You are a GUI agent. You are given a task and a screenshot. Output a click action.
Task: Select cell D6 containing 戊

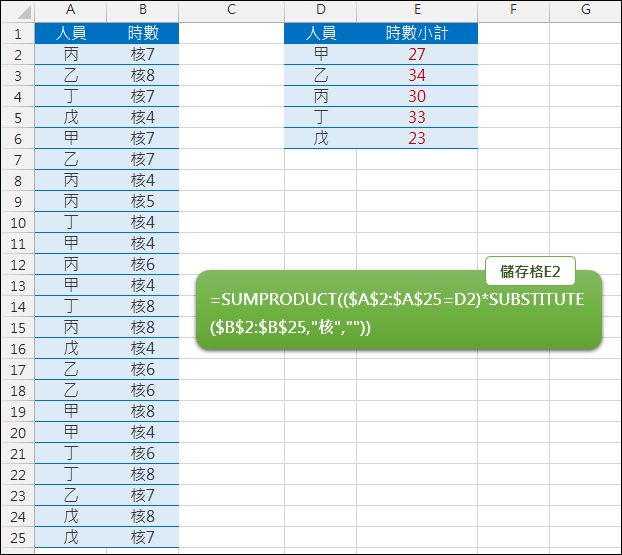click(321, 138)
